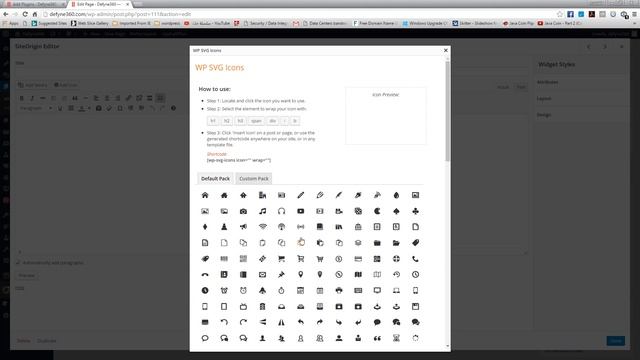Screen dimensions: 640x360
Task: Reload the browser page
Action: pyautogui.click(x=25, y=14)
